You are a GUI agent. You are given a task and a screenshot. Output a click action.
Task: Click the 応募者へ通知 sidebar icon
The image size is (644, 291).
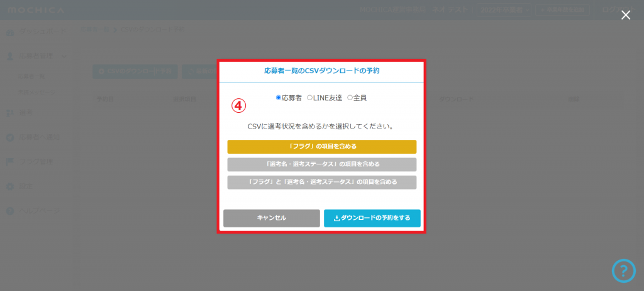10,137
